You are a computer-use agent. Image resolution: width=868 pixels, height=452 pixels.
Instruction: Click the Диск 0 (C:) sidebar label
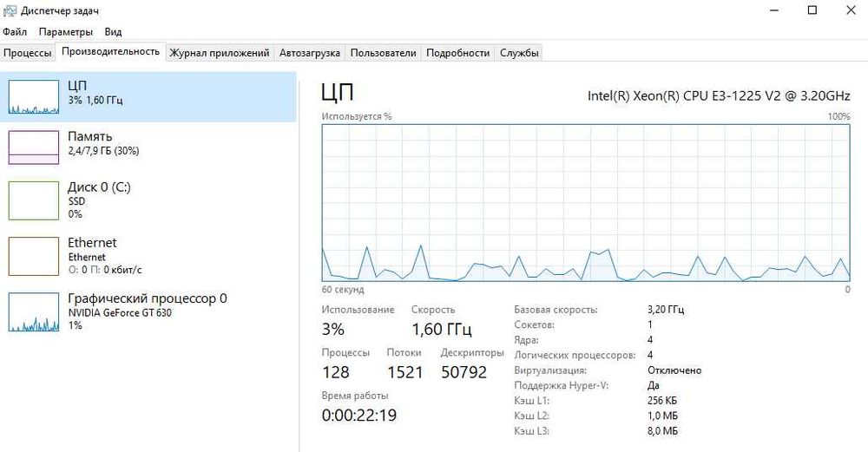pyautogui.click(x=100, y=187)
